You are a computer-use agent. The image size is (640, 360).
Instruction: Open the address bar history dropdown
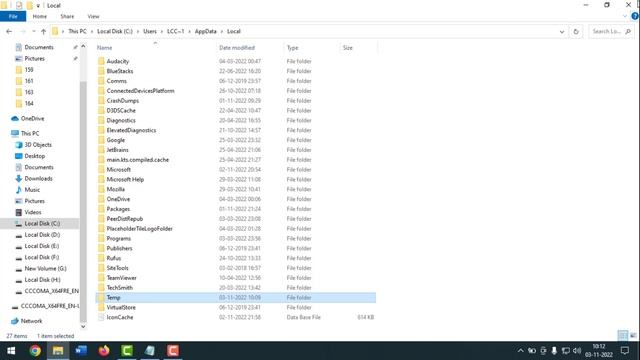[x=562, y=31]
